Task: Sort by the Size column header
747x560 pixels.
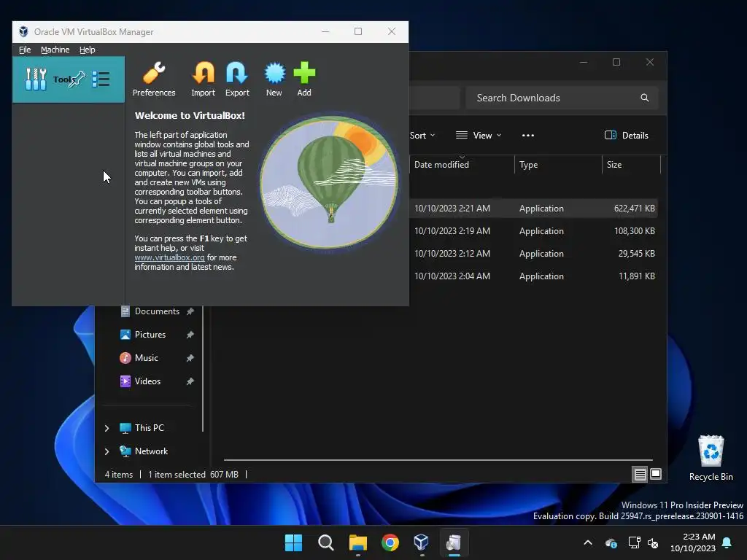Action: [631, 165]
